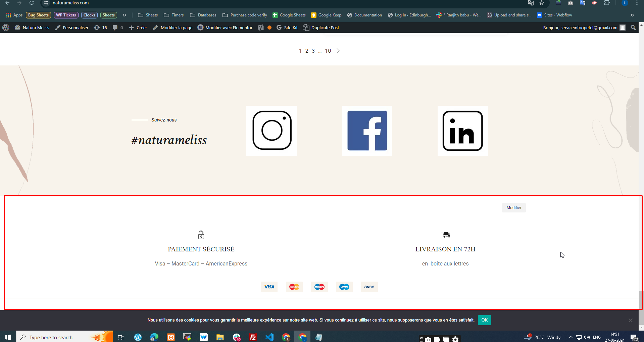
Task: Dismiss the cookie notice with X
Action: 631,320
